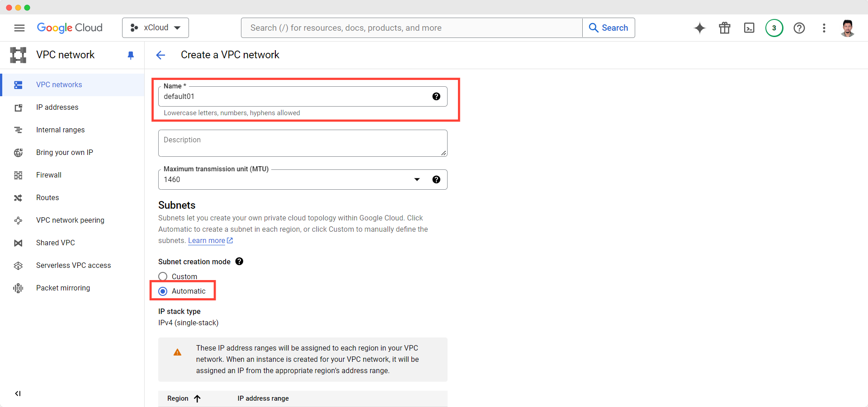
Task: Open VPC network peering icon
Action: [18, 220]
